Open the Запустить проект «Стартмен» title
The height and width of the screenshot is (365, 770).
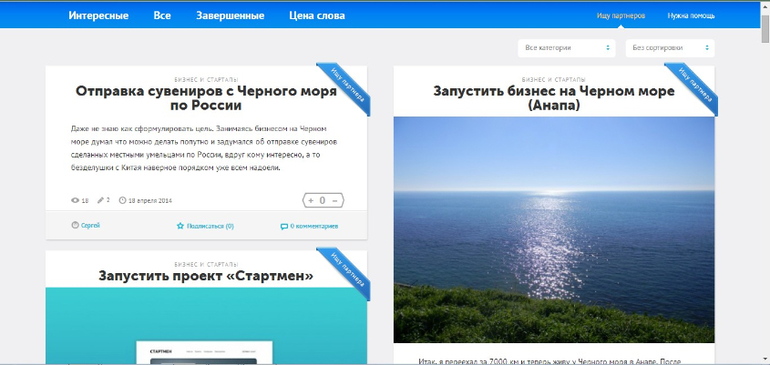206,276
